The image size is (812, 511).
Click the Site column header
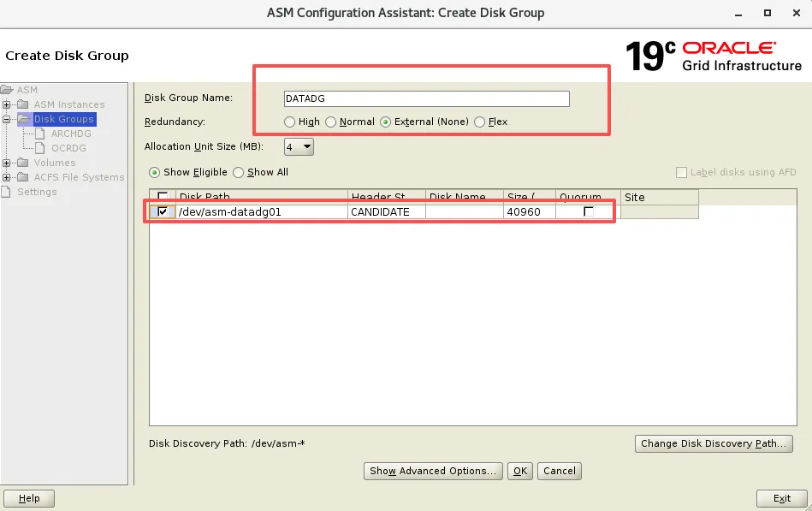pos(660,197)
